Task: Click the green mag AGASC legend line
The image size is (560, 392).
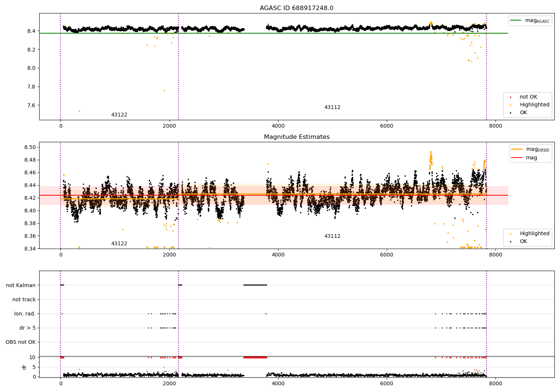Action: coord(516,21)
